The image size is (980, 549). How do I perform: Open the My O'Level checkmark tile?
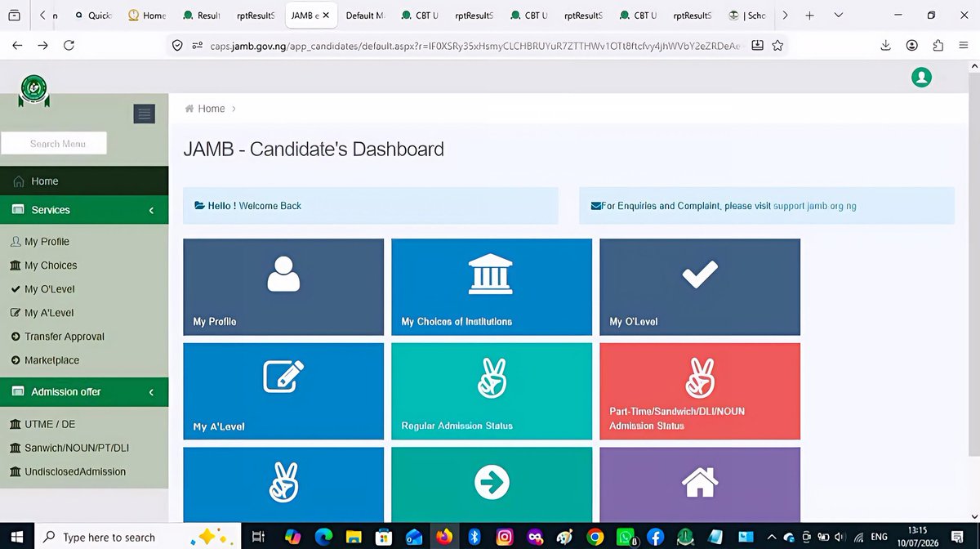(x=700, y=287)
